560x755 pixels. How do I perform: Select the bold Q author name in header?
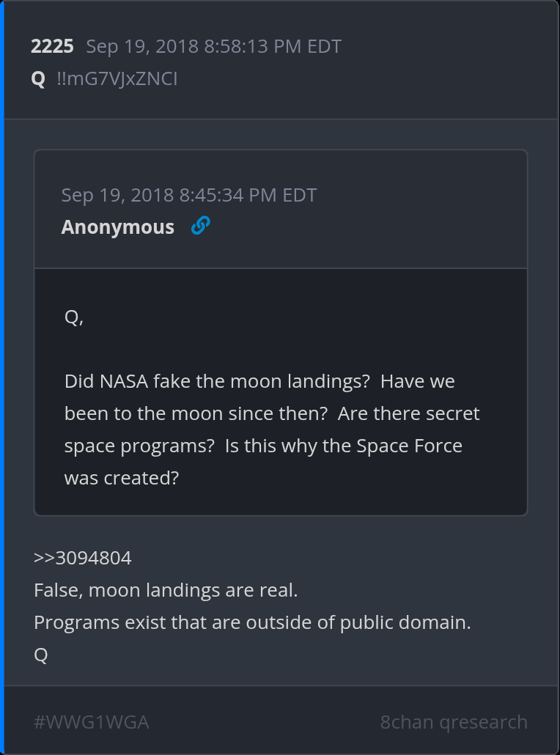click(x=38, y=78)
